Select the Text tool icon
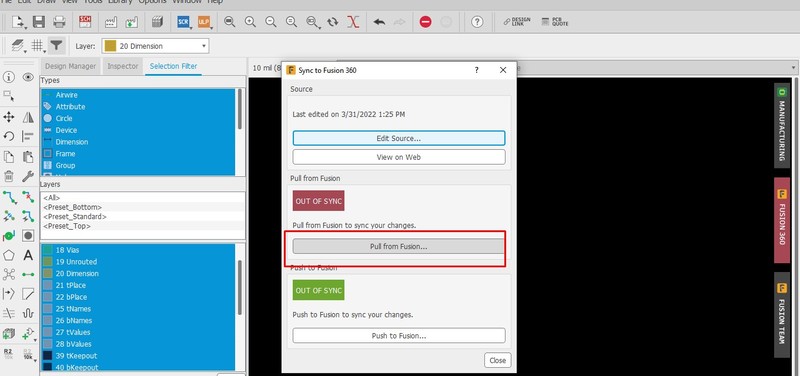The image size is (800, 376). coord(28,255)
